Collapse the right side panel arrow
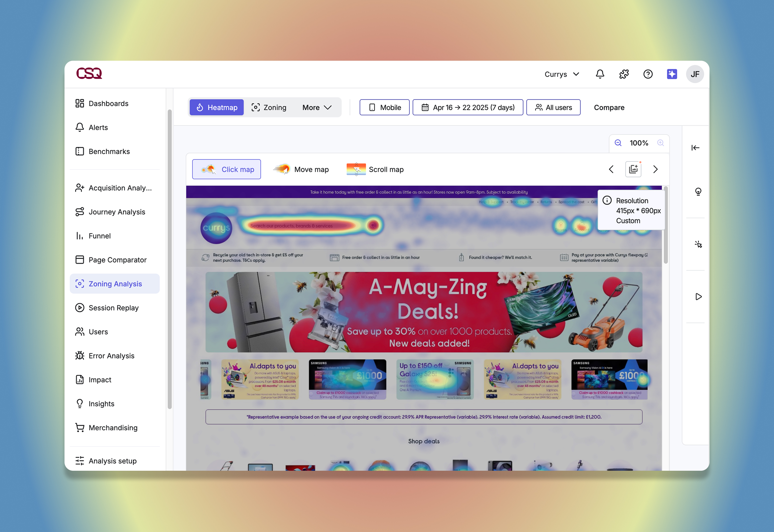 coord(695,148)
